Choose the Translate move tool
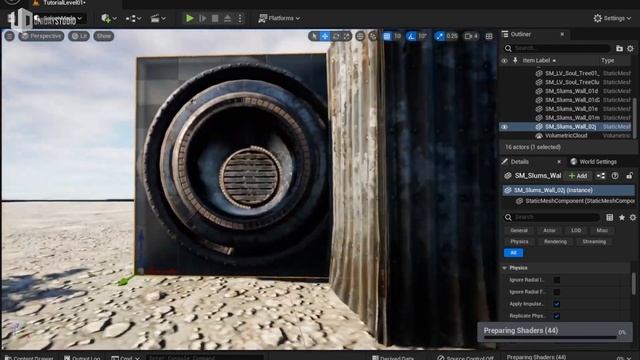Screen dimensions: 640x360 coord(325,36)
